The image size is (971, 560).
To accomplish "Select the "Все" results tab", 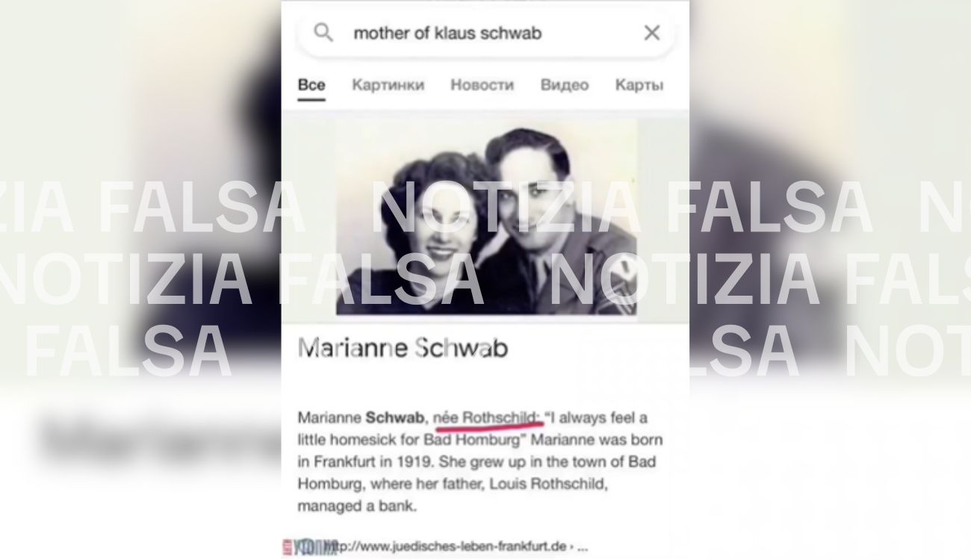I will [311, 85].
